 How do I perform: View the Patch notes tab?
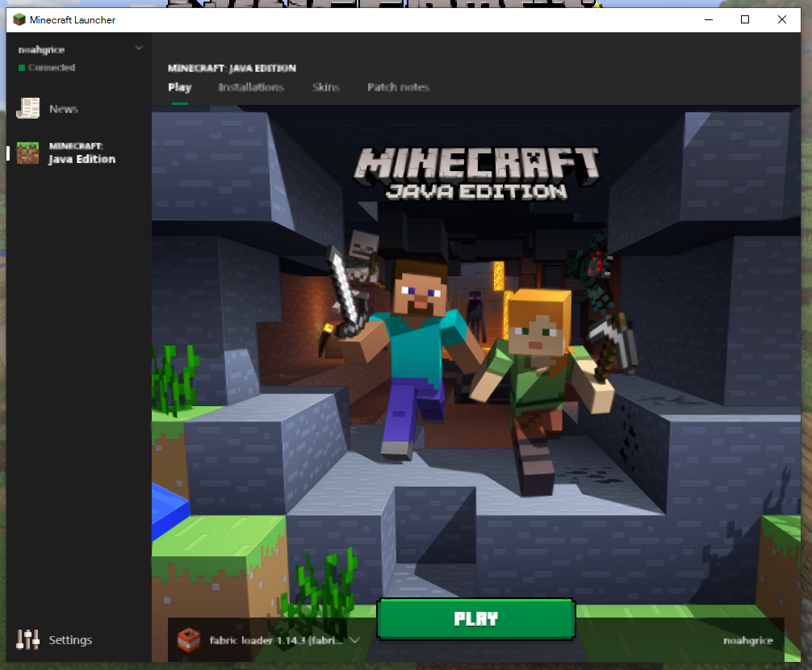coord(398,87)
